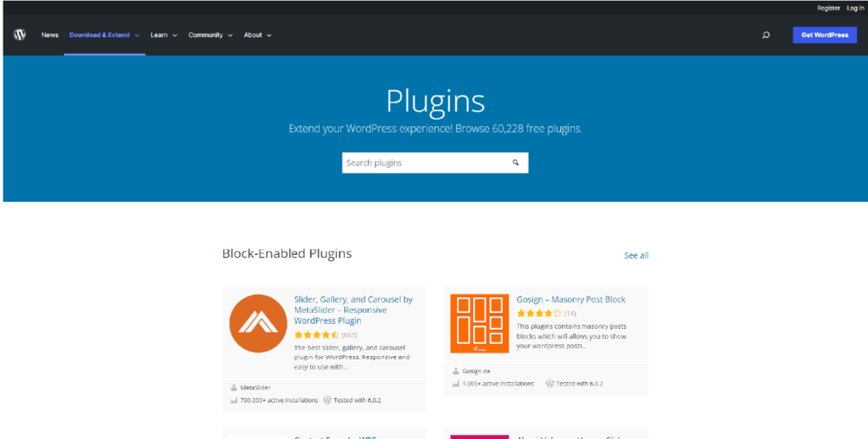The width and height of the screenshot is (868, 439).
Task: Expand the Community dropdown menu
Action: tap(210, 35)
